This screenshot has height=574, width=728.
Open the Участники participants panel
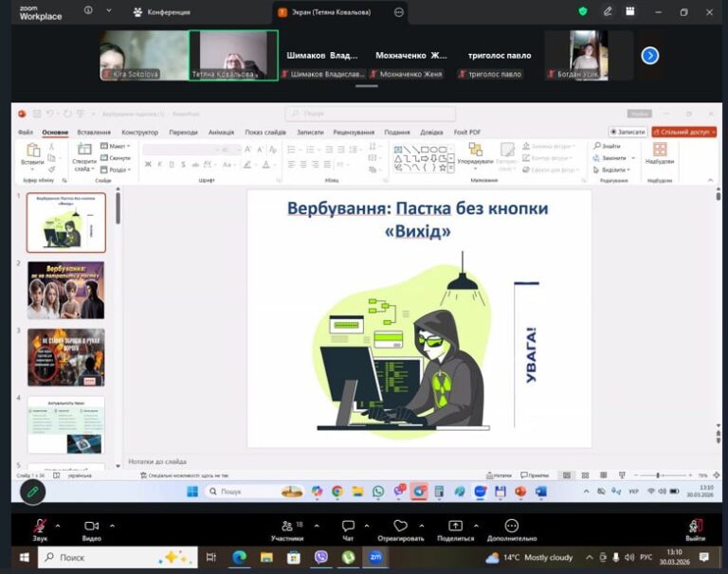286,527
